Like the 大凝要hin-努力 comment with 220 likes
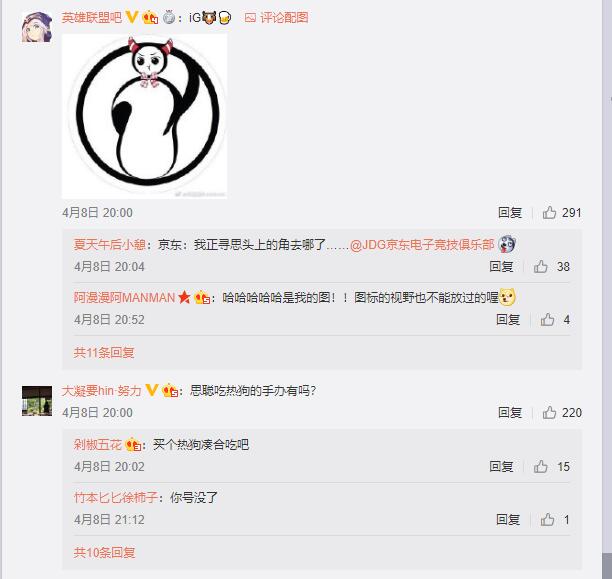612x579 pixels. (549, 412)
